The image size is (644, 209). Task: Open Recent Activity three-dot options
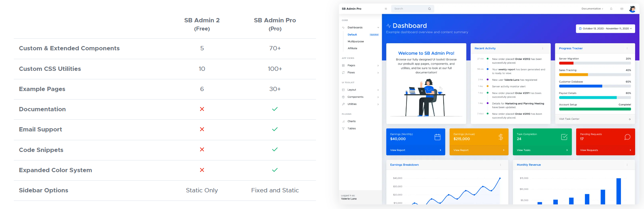[x=543, y=49]
